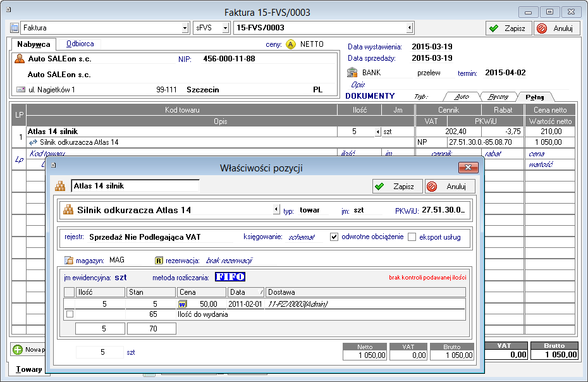Click the Stan column header
This screenshot has height=382, width=588.
pyautogui.click(x=151, y=292)
